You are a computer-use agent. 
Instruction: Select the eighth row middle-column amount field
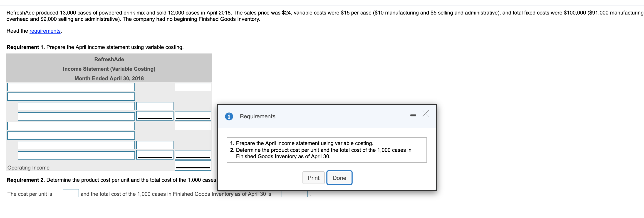click(155, 155)
